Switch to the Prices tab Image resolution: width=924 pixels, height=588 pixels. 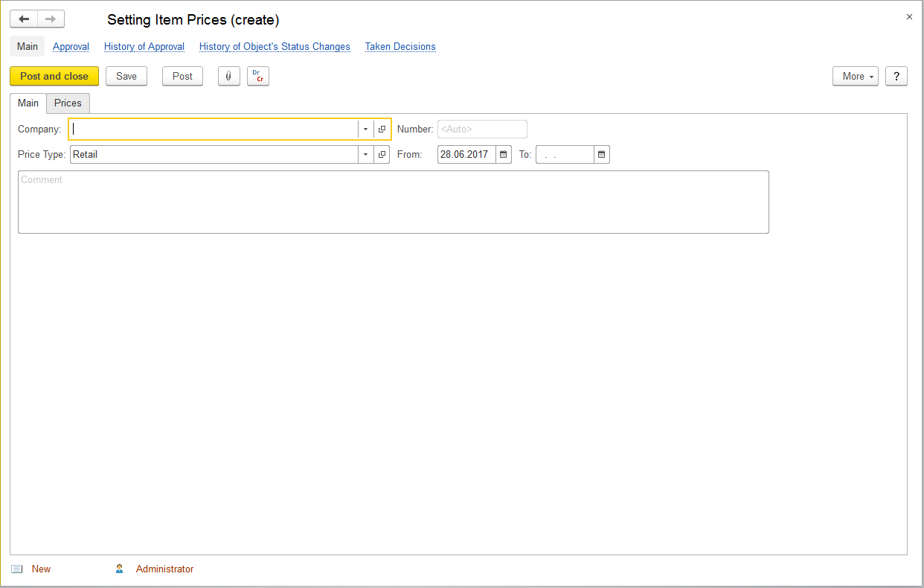click(68, 103)
